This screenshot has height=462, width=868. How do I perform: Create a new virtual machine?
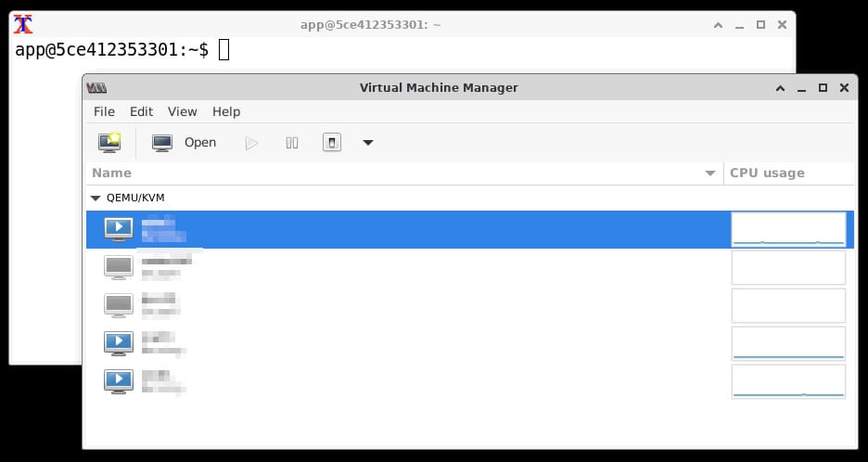coord(109,143)
